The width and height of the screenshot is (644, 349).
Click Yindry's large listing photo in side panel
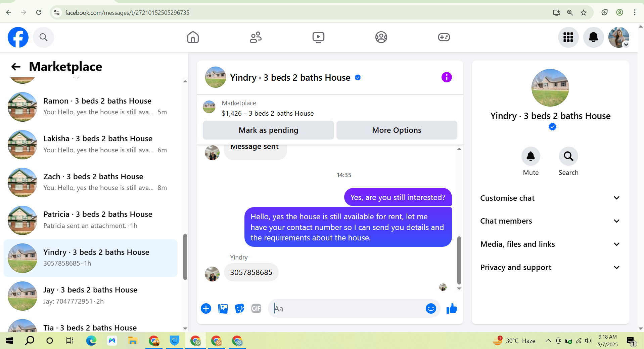coord(550,88)
